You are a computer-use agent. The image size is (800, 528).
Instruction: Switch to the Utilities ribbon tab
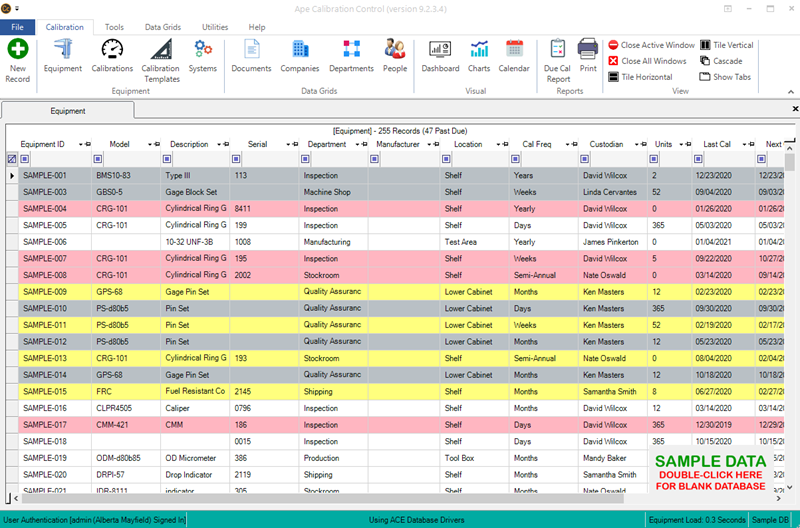[215, 27]
